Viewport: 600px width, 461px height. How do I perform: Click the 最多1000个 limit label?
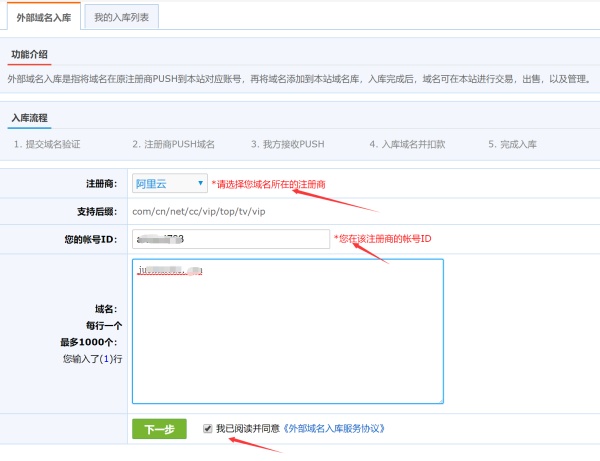[89, 342]
